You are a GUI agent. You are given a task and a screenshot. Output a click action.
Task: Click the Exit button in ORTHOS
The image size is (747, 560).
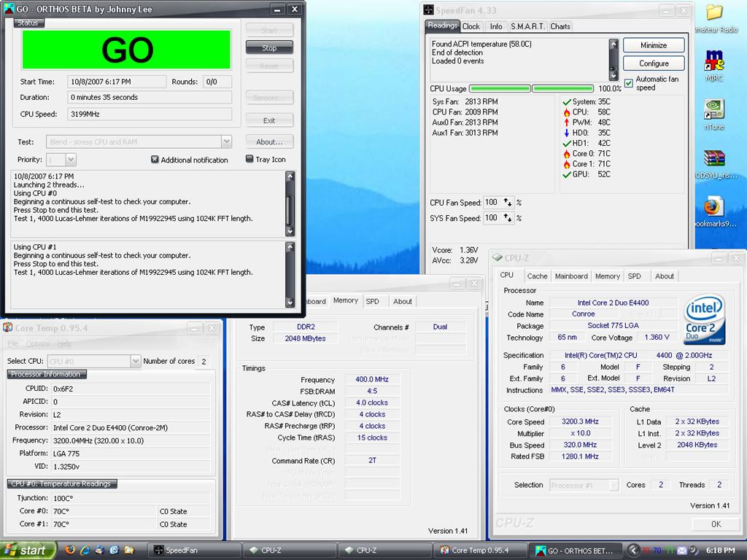point(269,120)
